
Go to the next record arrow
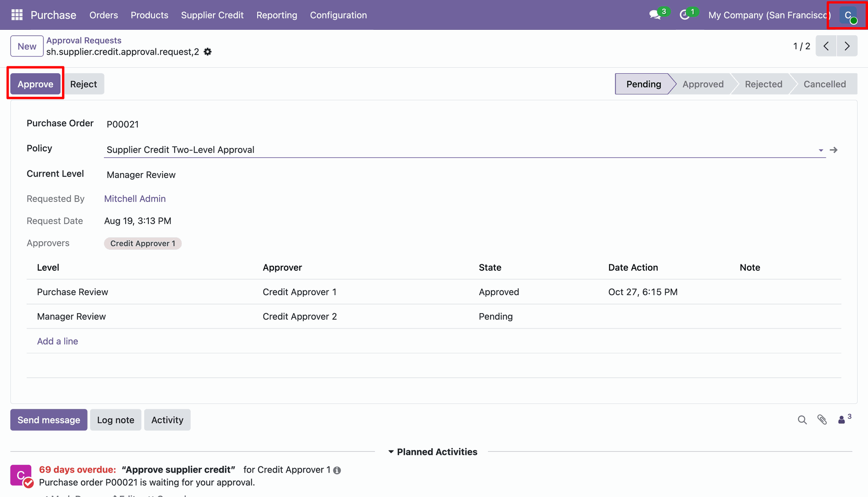tap(847, 46)
